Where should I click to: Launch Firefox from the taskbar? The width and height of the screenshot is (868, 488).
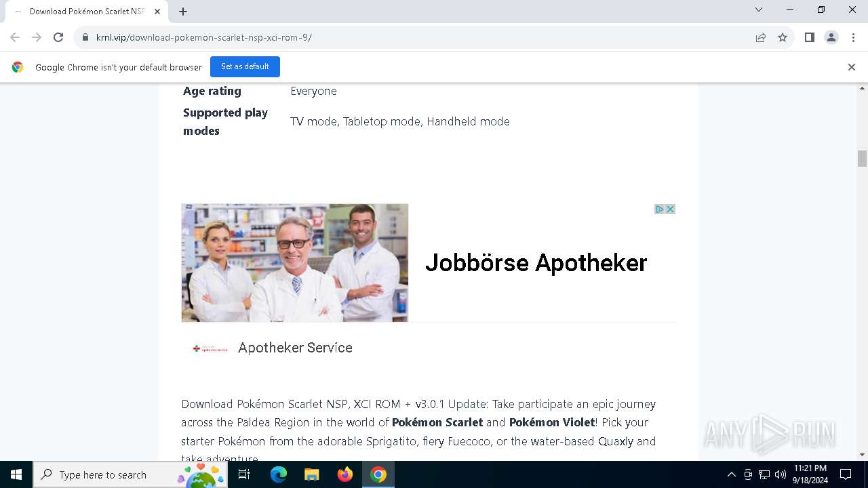point(345,474)
